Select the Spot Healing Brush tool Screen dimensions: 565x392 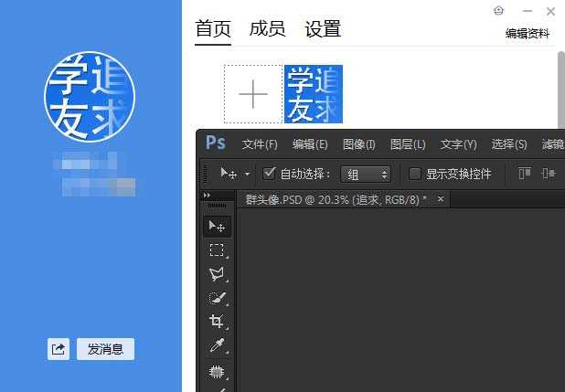(217, 370)
